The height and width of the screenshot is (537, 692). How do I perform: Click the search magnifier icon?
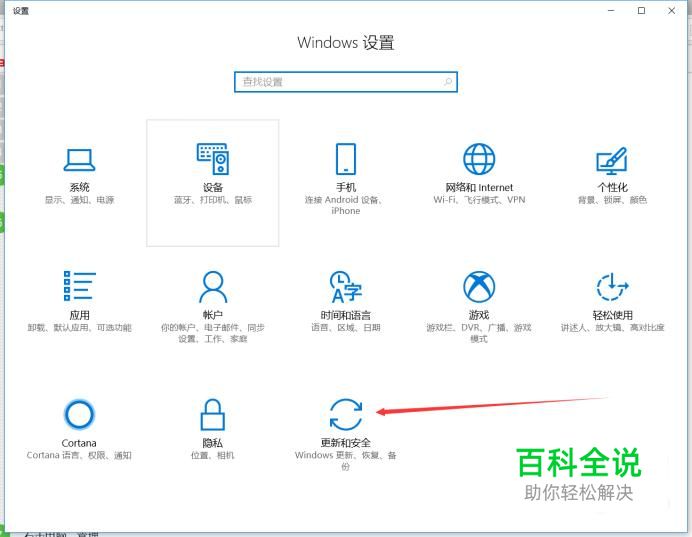coord(448,82)
